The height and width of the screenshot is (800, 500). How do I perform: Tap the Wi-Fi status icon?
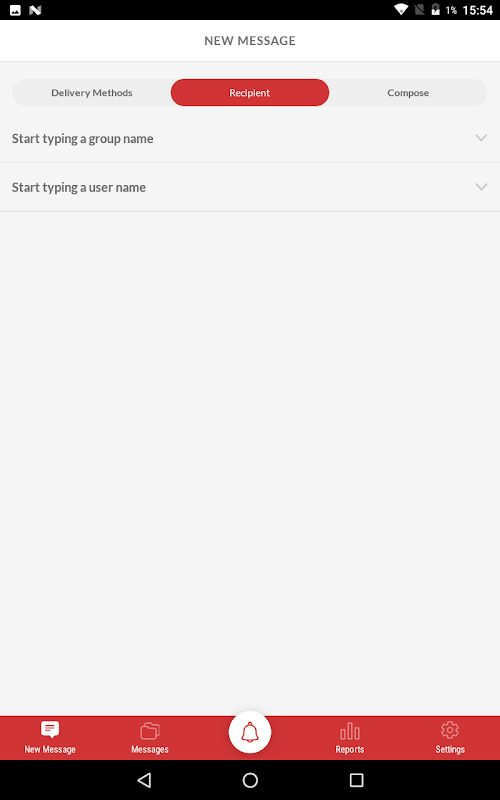pyautogui.click(x=402, y=10)
